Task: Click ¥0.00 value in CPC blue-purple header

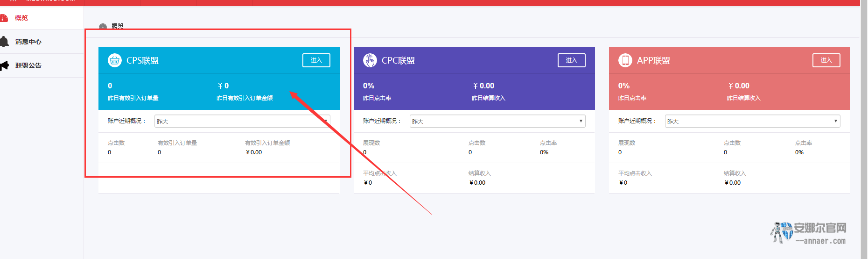Action: pyautogui.click(x=483, y=86)
